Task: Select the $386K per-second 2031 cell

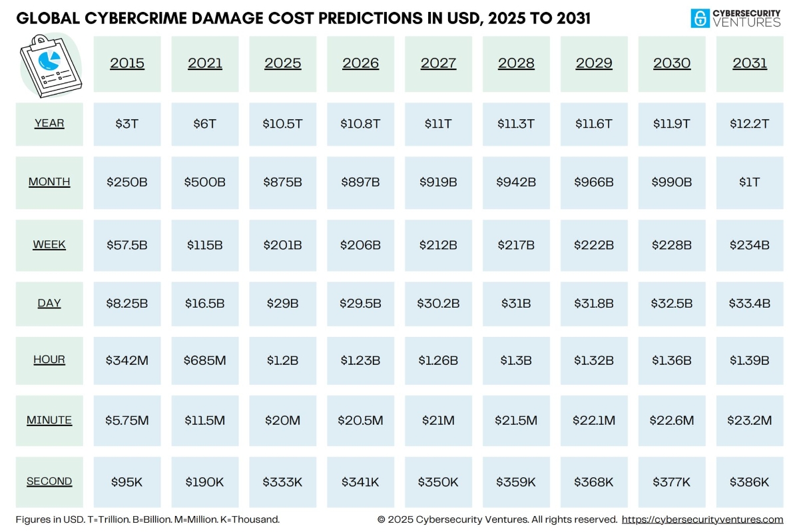Action: coord(750,482)
